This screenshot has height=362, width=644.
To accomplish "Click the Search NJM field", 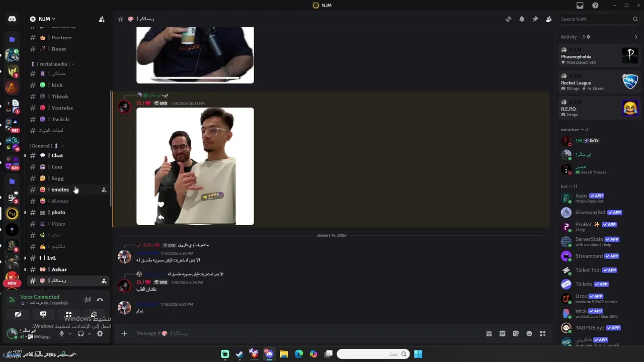I will pos(599,19).
